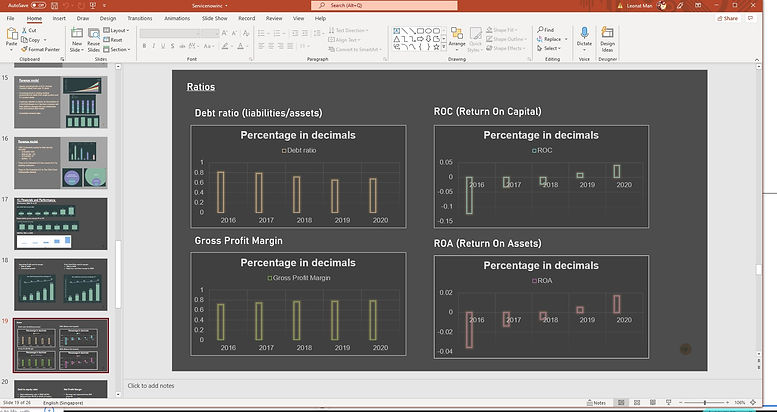Toggle text Shadow formatting
The image size is (777, 412).
tap(172, 46)
